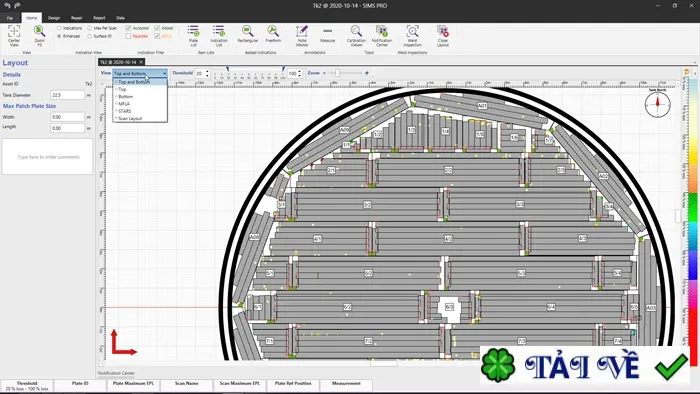Select the Rectangular added indication tool
The width and height of the screenshot is (700, 394).
pyautogui.click(x=248, y=34)
